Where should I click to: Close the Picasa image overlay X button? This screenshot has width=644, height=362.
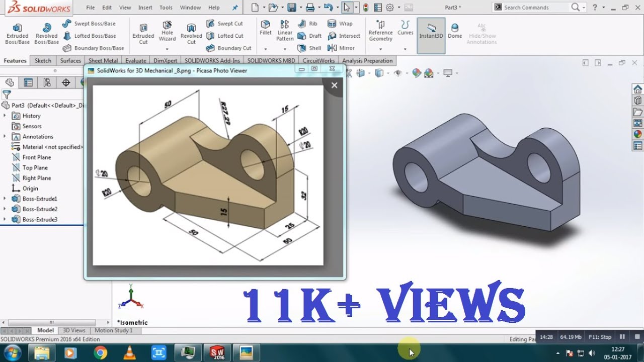pos(334,85)
